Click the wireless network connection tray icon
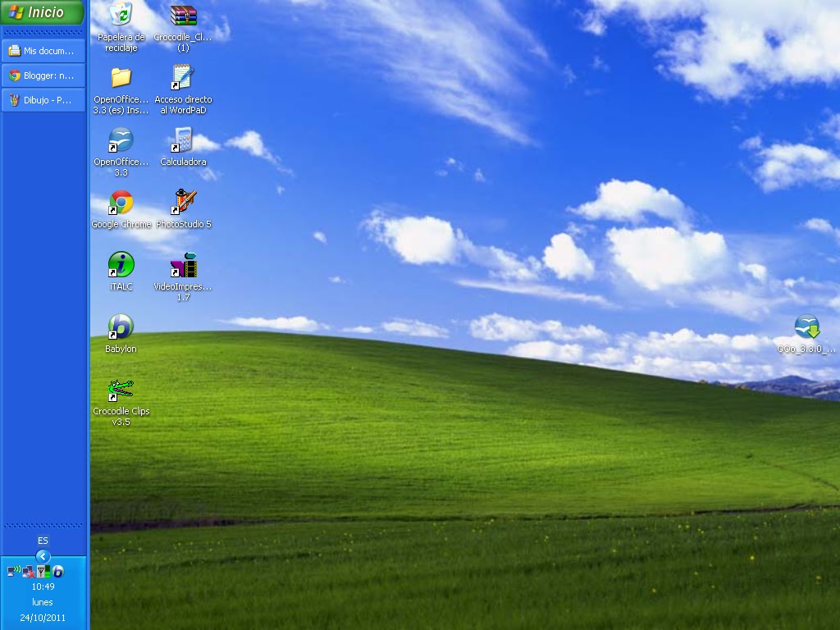 [x=13, y=571]
